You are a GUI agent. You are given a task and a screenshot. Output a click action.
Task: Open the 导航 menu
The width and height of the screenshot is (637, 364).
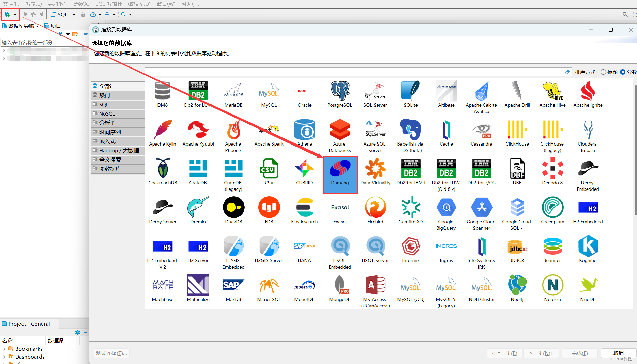[57, 4]
